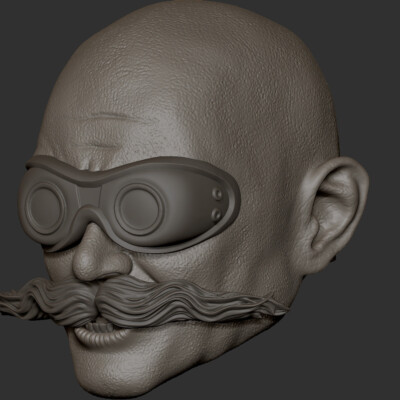Select the lower rivet on the goggle strap
The height and width of the screenshot is (400, 400).
coord(217,214)
